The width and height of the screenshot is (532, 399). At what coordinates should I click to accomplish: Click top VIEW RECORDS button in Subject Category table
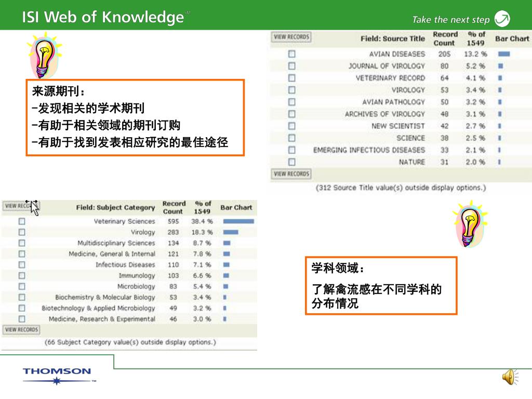(x=21, y=206)
